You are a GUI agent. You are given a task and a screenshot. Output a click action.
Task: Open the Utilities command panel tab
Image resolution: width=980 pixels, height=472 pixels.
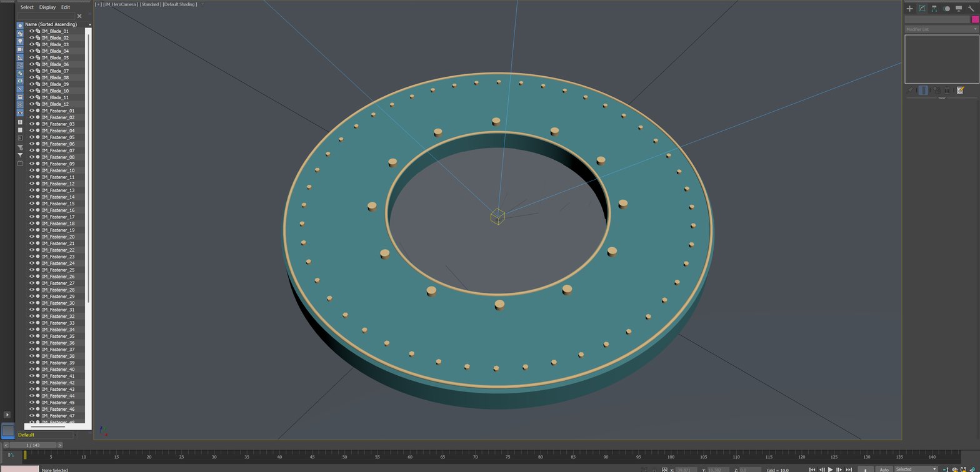click(971, 9)
